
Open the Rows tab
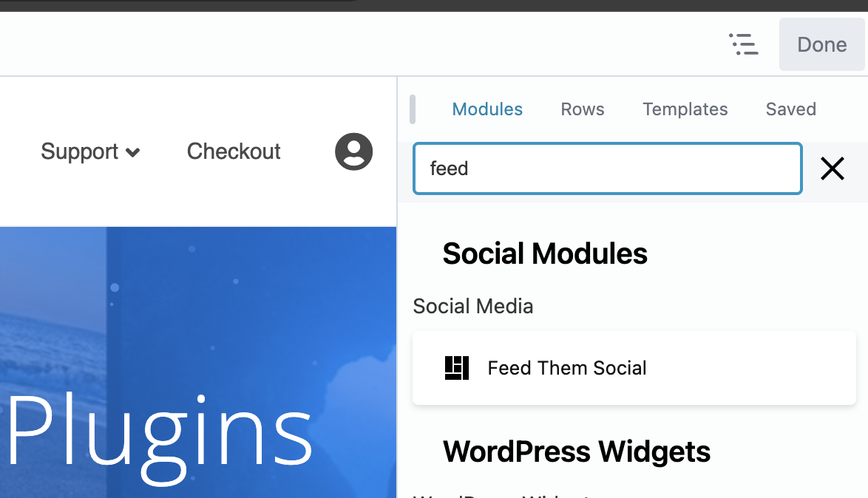point(583,109)
